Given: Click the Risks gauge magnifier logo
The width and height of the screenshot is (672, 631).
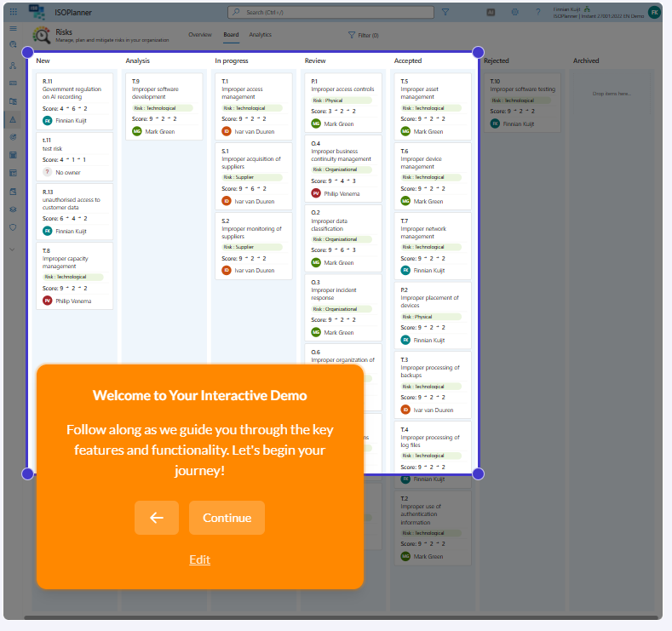Looking at the screenshot, I should click(42, 35).
